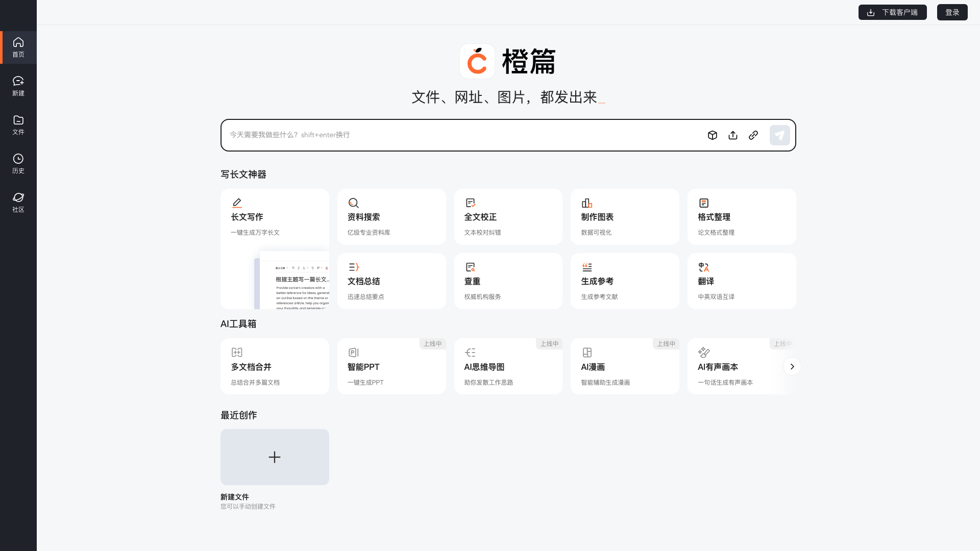This screenshot has width=980, height=551.
Task: Click the text 助你发散工作思路
Action: click(x=488, y=383)
